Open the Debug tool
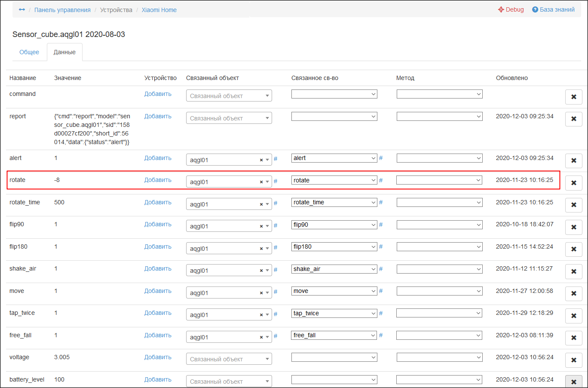 click(x=511, y=9)
